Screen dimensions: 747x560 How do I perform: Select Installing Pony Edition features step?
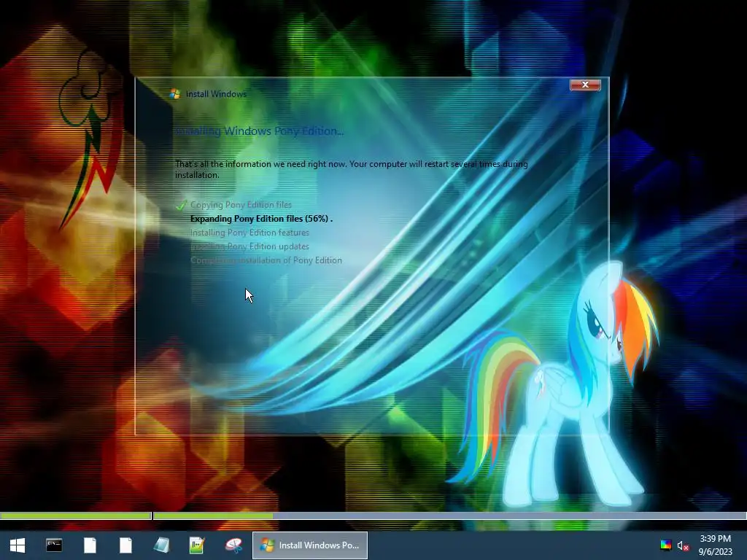pos(249,233)
